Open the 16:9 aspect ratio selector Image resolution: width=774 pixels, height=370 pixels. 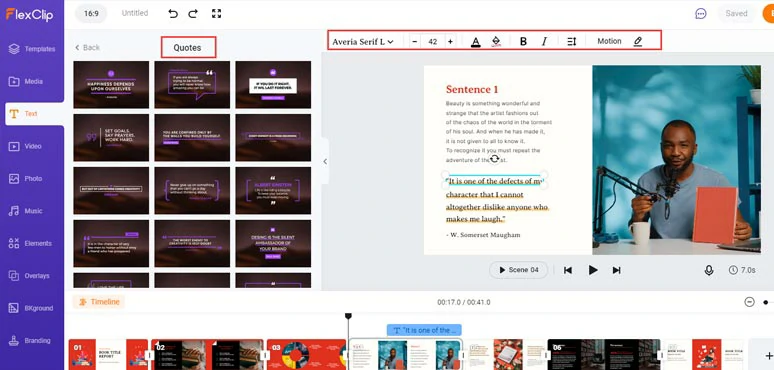pyautogui.click(x=91, y=14)
